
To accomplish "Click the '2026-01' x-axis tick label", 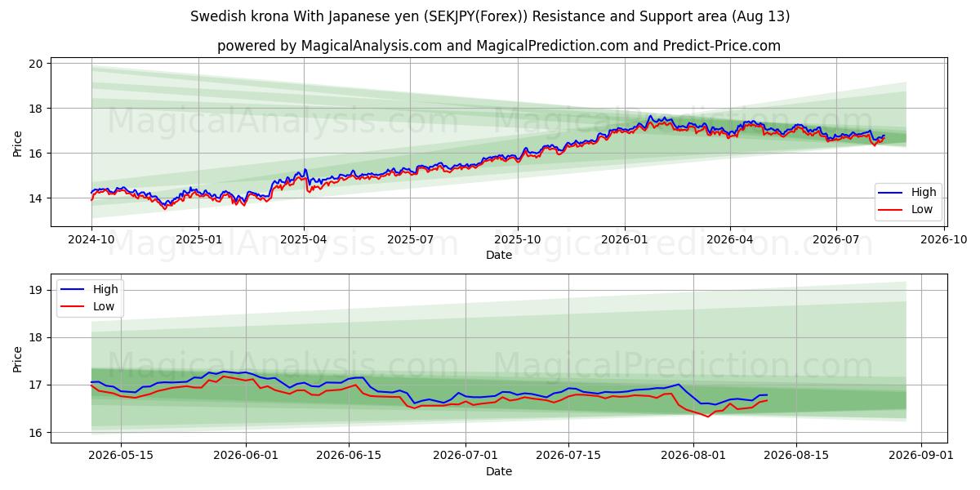I will 624,240.
